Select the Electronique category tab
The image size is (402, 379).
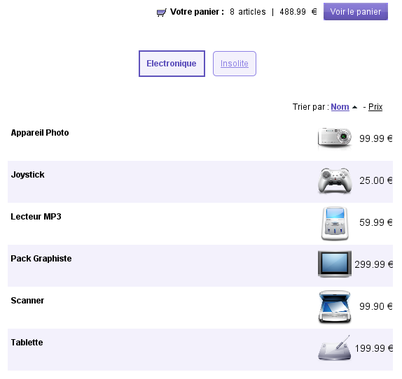[172, 64]
